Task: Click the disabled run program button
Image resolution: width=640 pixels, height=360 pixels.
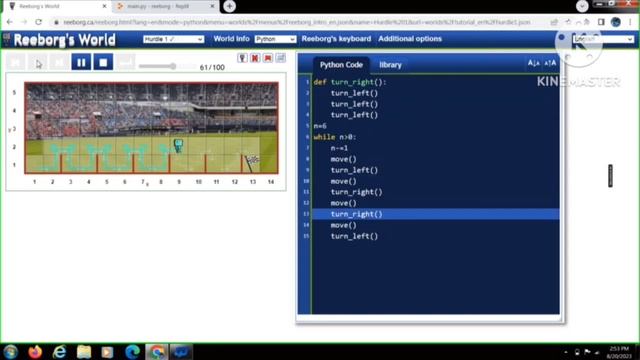Action: coord(38,62)
